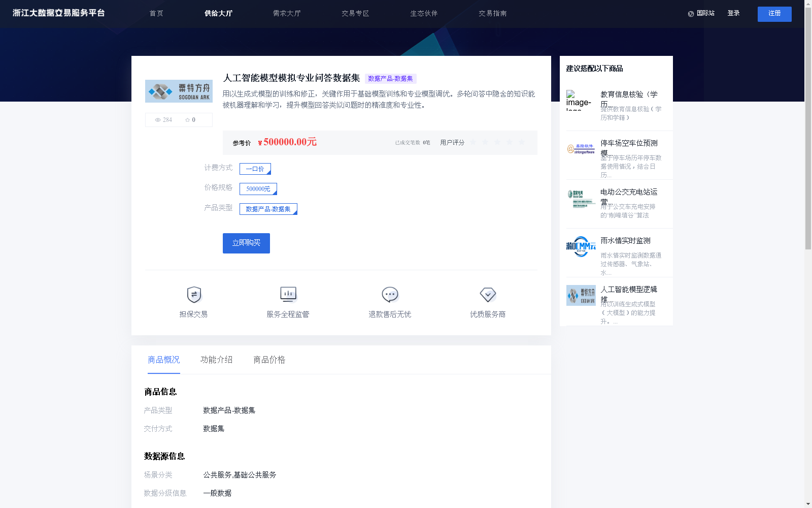Open 供给大厅 in the navigation bar

click(x=218, y=13)
